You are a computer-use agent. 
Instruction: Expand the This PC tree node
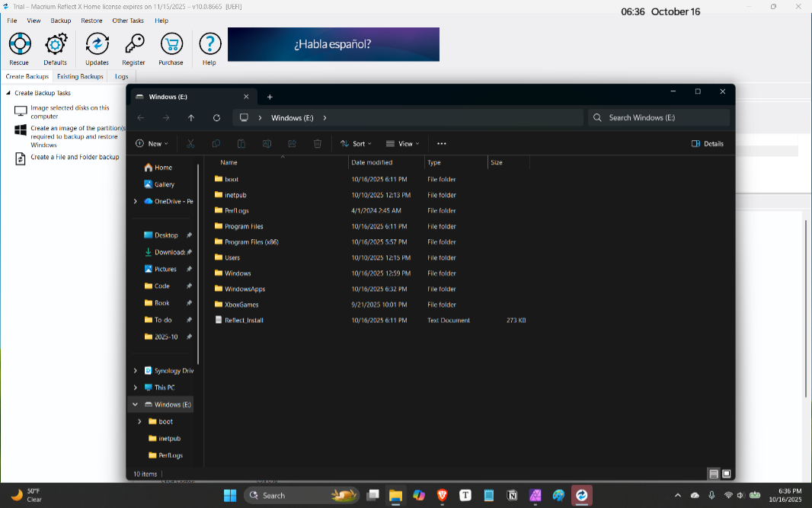136,388
